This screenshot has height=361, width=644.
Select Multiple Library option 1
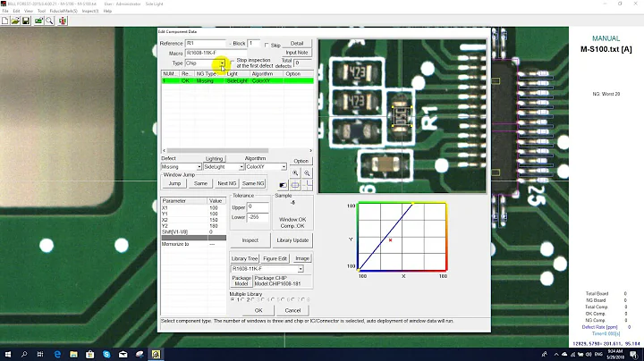click(x=233, y=300)
